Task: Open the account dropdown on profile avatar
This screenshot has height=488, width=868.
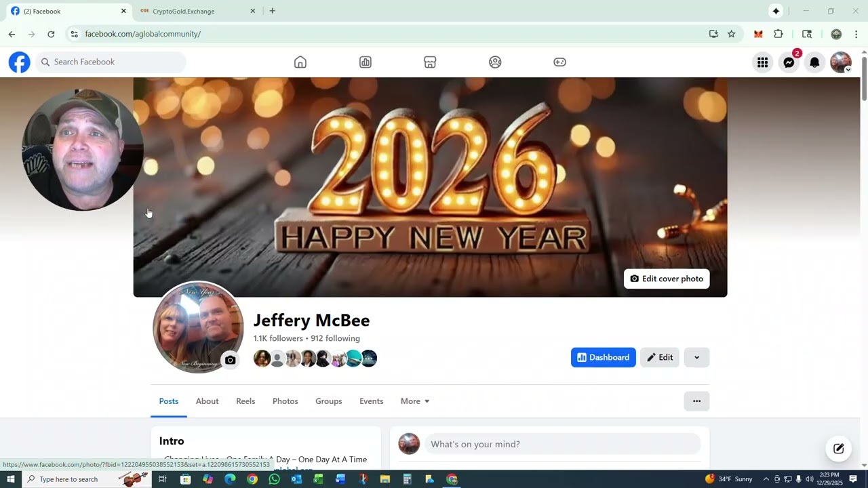Action: click(848, 69)
